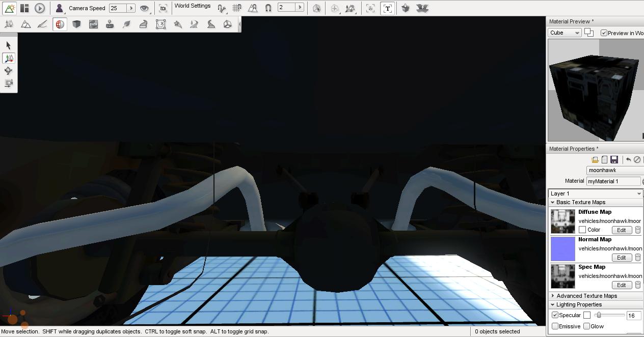Open the Datablock Editor DATA icon

(93, 24)
